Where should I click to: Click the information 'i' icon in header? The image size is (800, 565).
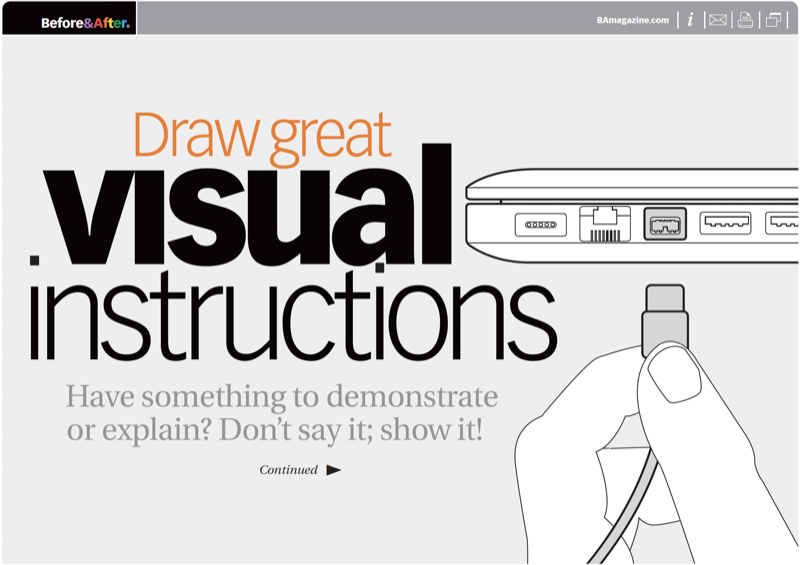click(x=690, y=19)
